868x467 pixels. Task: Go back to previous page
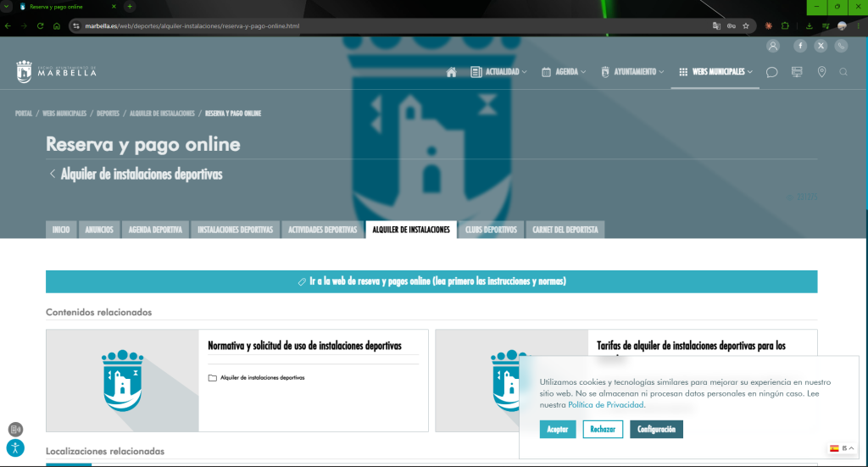pyautogui.click(x=8, y=26)
